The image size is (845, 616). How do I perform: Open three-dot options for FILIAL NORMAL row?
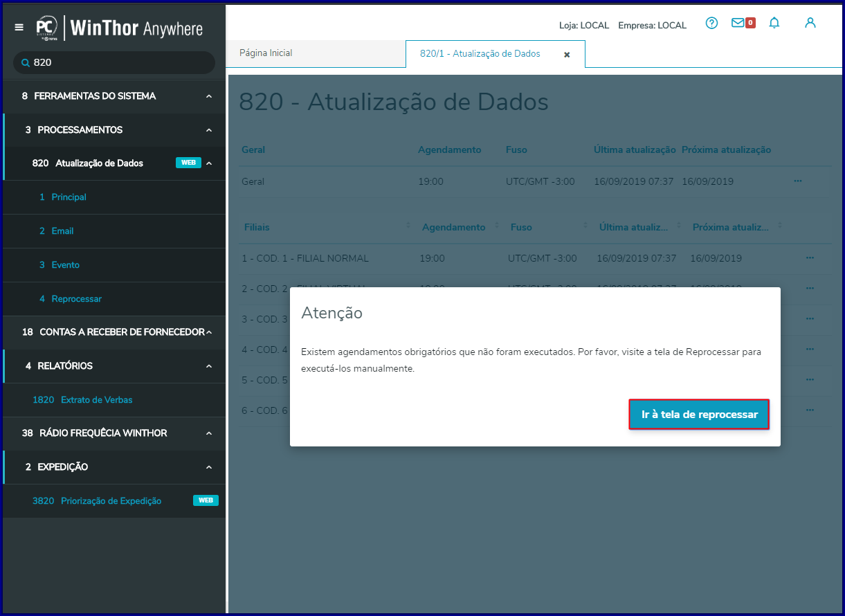(x=810, y=257)
